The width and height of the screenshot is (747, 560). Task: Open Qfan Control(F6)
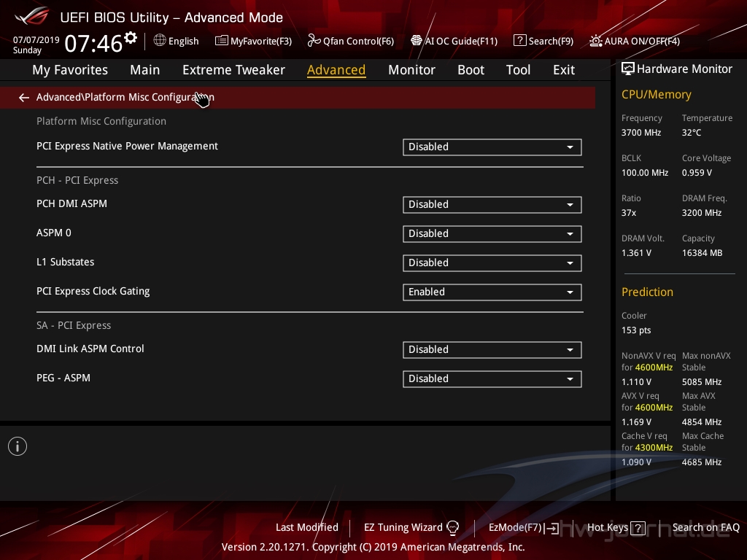click(358, 41)
